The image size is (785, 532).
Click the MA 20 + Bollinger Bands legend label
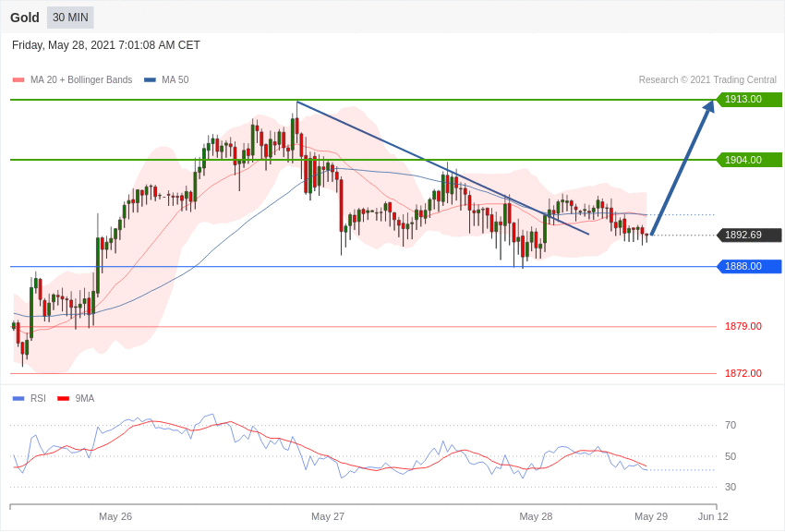click(x=81, y=79)
